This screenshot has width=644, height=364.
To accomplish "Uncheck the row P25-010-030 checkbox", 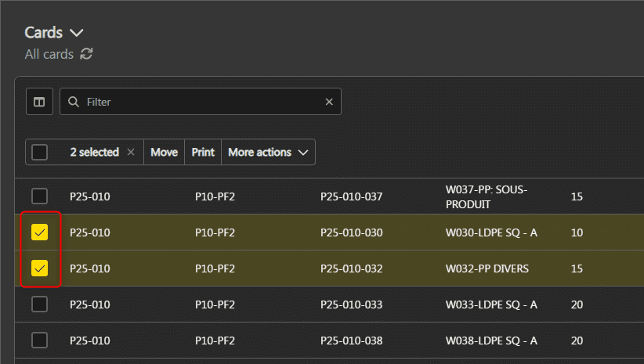I will (x=40, y=232).
